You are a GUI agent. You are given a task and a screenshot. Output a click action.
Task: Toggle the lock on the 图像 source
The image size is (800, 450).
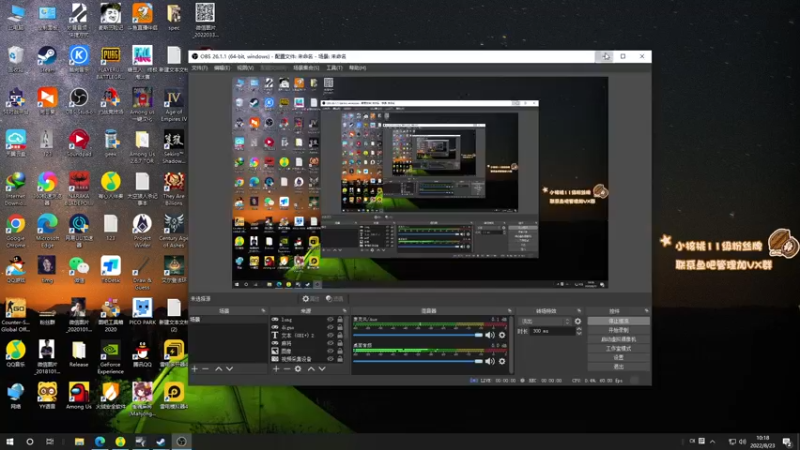pos(340,351)
